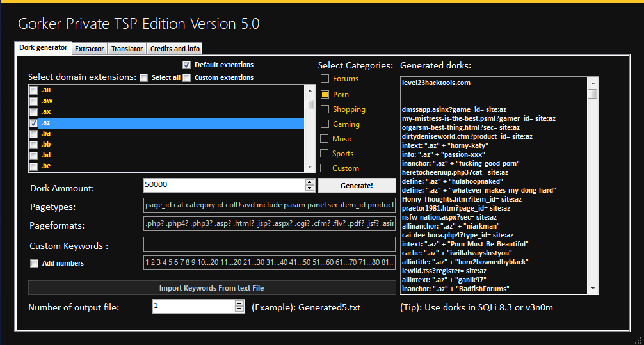This screenshot has height=345, width=644.
Task: Tick the Gaming category checkbox
Action: click(x=325, y=124)
